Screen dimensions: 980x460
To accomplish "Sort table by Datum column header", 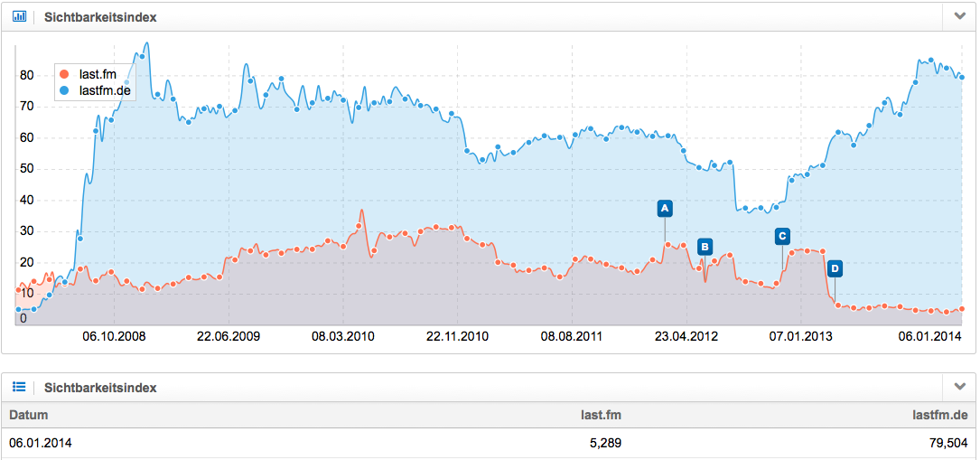I will 29,415.
